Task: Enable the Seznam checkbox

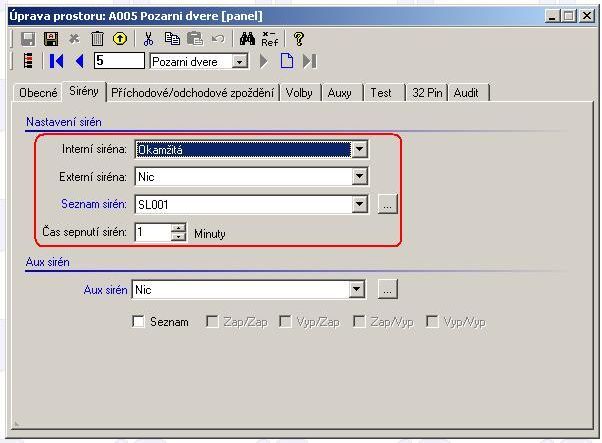Action: (139, 322)
